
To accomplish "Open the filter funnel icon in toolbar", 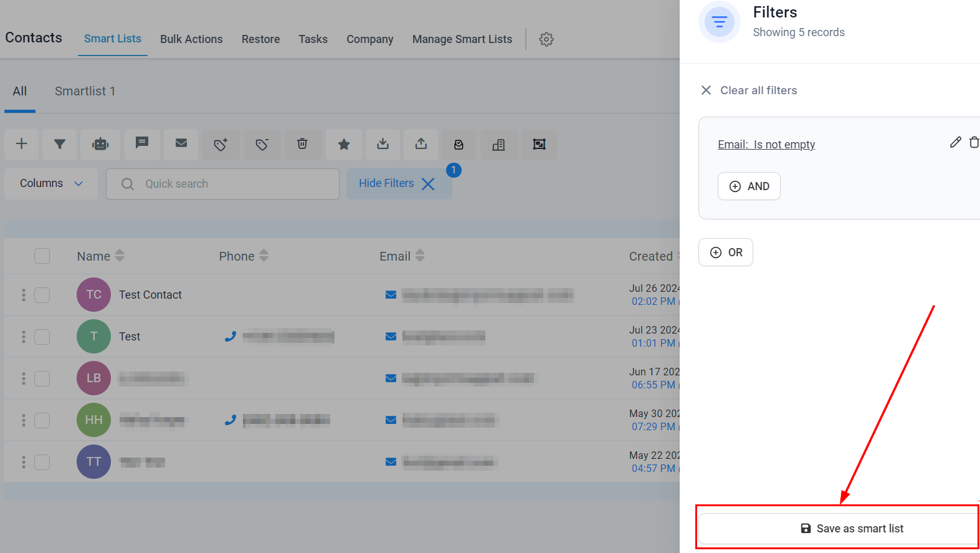I will tap(60, 144).
